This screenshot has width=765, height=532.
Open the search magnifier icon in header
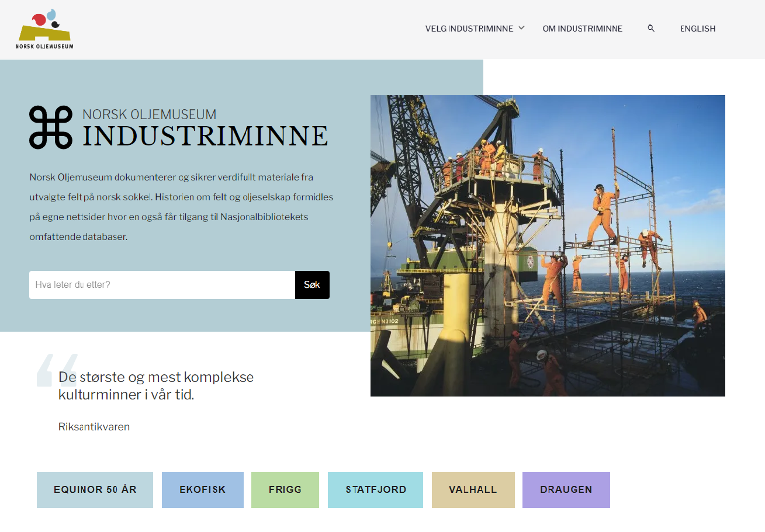tap(651, 28)
